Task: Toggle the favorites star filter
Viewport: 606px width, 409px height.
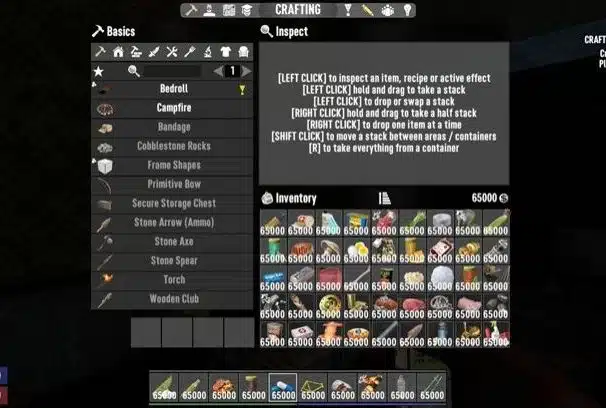Action: (x=99, y=71)
